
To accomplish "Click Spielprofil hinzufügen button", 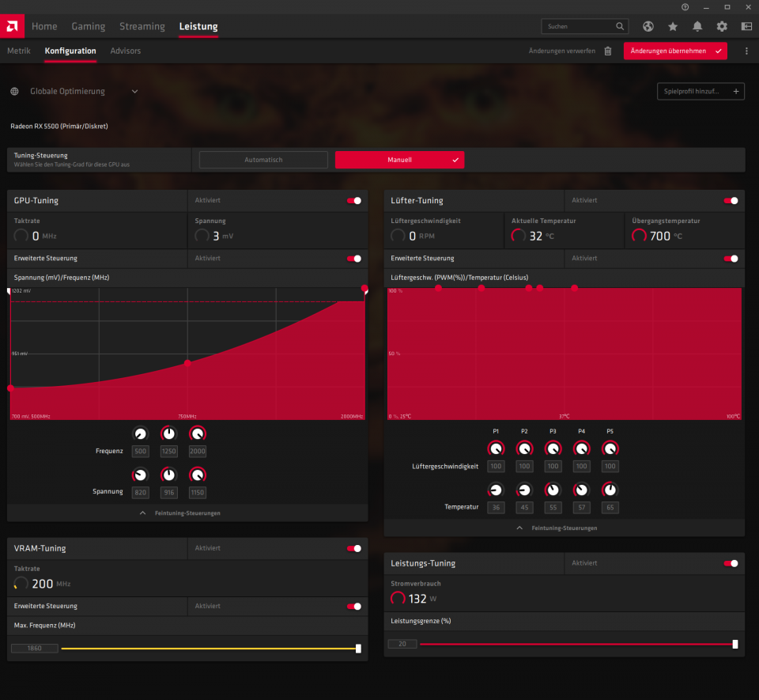I will [700, 91].
